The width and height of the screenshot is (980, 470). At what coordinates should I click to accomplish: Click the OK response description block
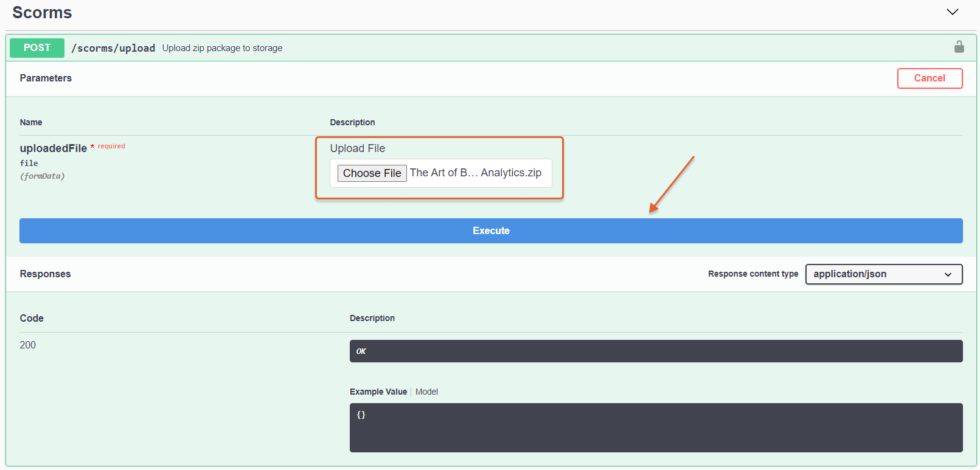[x=655, y=351]
